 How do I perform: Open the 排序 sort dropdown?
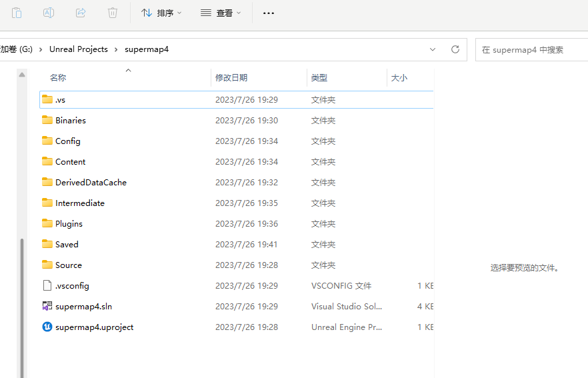pos(161,13)
